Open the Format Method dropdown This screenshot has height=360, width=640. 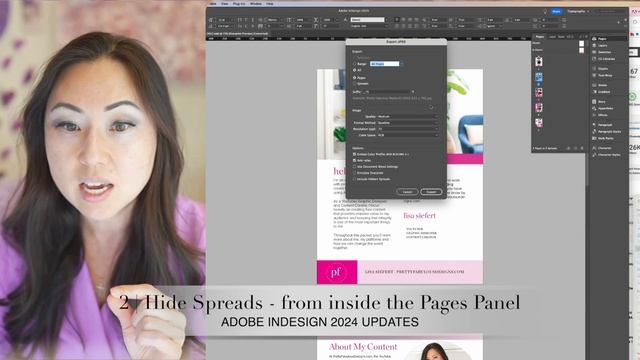coord(407,123)
